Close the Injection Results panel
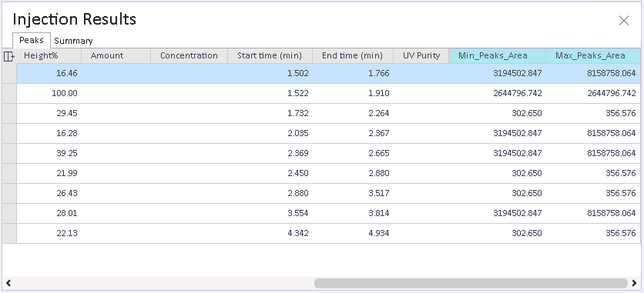Image resolution: width=644 pixels, height=293 pixels. [x=623, y=21]
